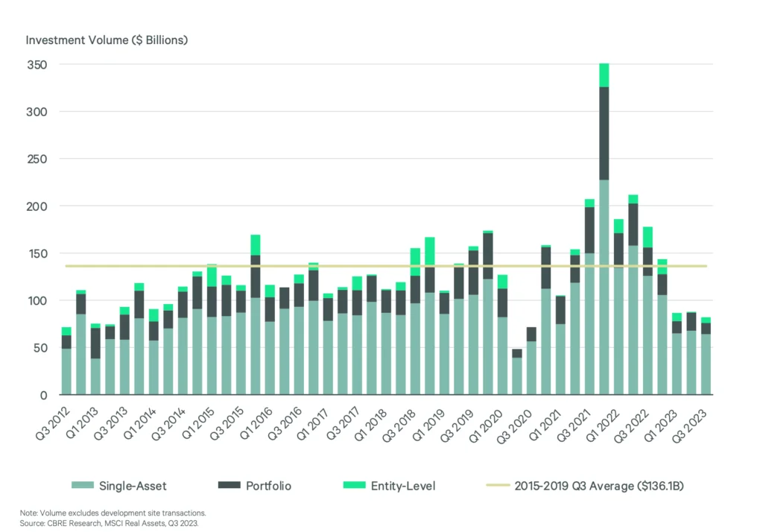Viewport: 763px width, 532px height.
Task: Click the 'Q3 2022' x-axis label
Action: 632,426
